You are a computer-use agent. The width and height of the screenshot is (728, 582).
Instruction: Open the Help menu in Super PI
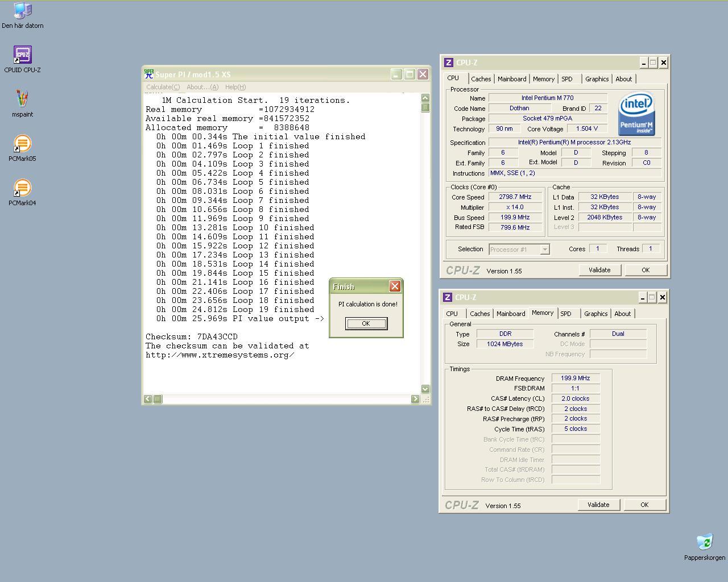[x=235, y=87]
